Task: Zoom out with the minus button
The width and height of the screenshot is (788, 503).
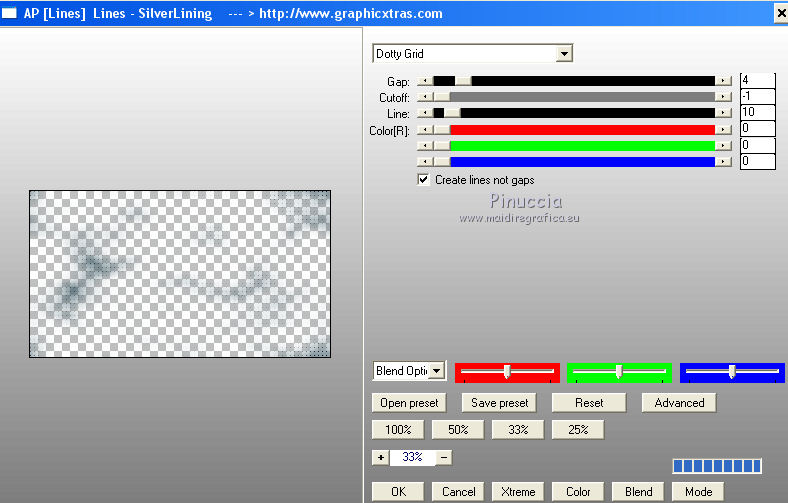Action: coord(444,457)
